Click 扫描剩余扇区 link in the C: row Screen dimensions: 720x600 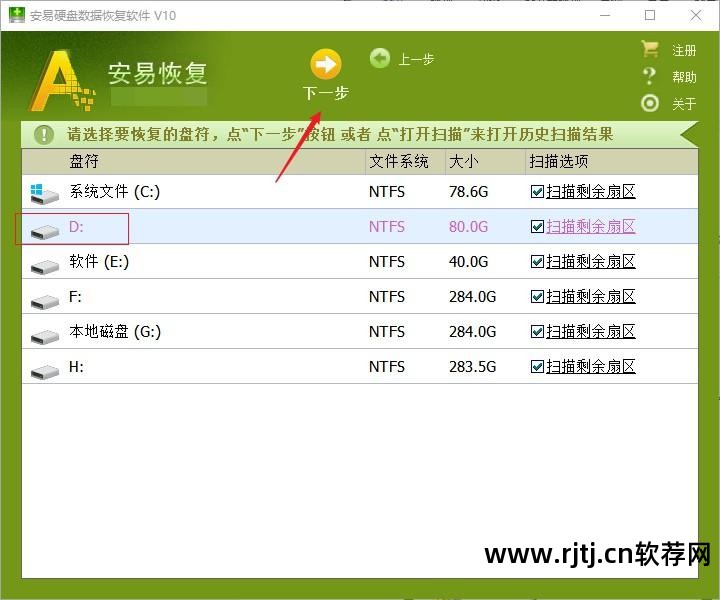click(x=591, y=192)
